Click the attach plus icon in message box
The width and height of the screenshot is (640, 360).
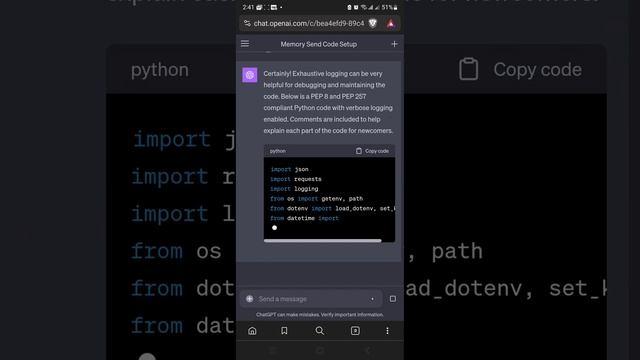pos(249,299)
